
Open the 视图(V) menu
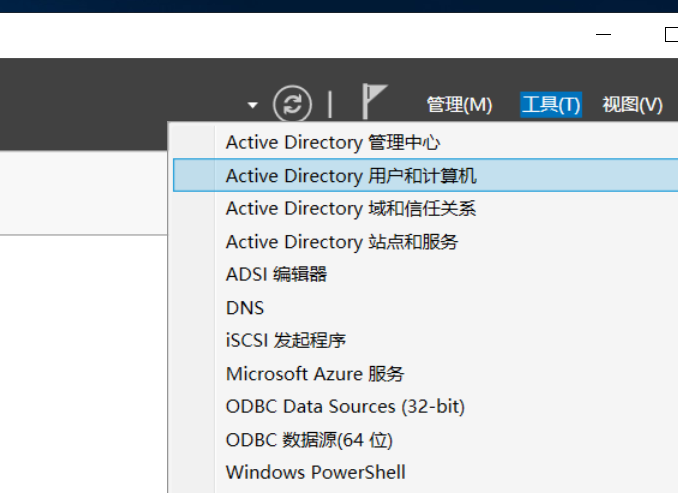(x=633, y=105)
